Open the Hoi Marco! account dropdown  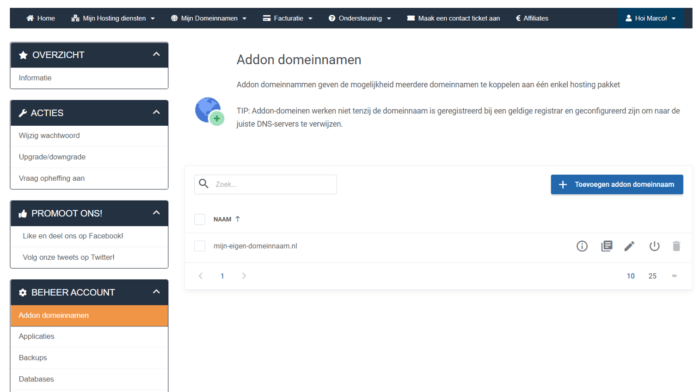(x=650, y=18)
